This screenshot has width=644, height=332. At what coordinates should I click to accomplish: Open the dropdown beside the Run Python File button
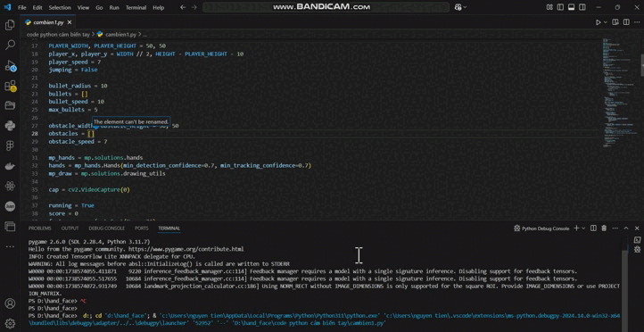coord(606,22)
